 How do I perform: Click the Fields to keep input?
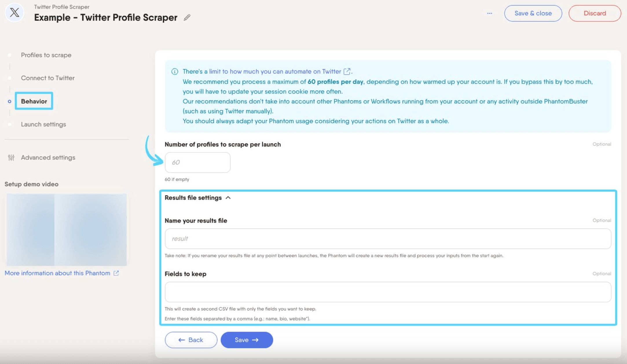click(388, 292)
